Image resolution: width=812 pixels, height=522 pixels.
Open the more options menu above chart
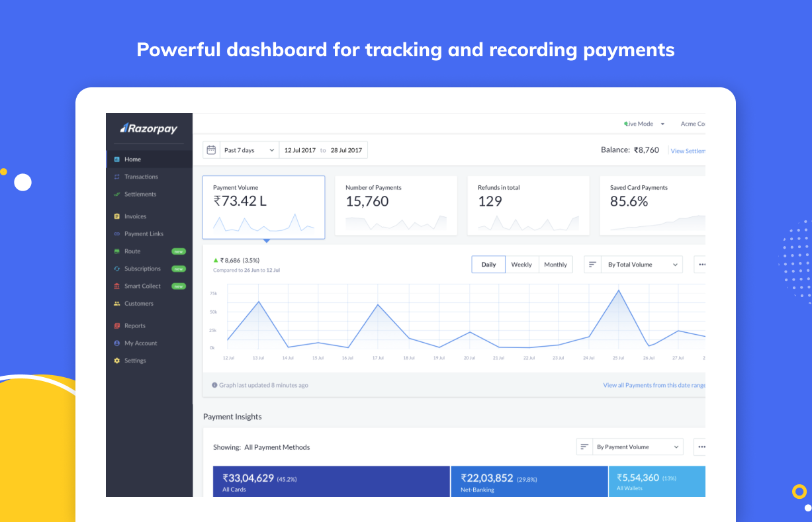[x=701, y=265]
